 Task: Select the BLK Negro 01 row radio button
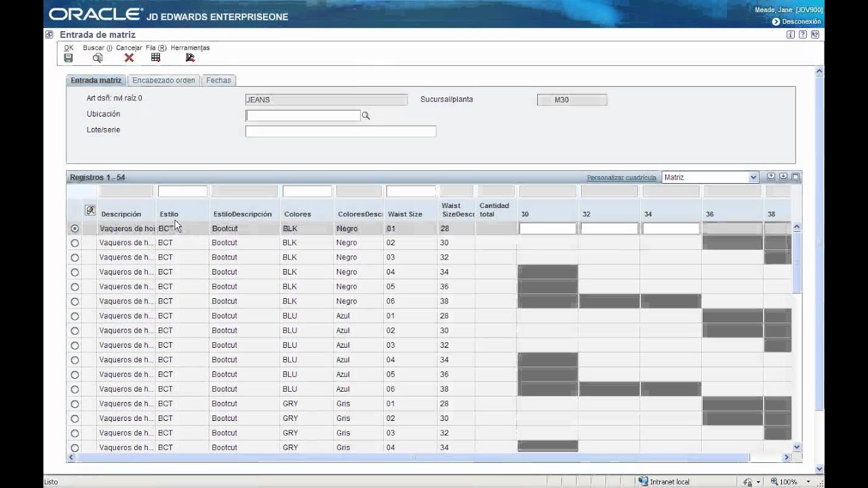point(75,228)
